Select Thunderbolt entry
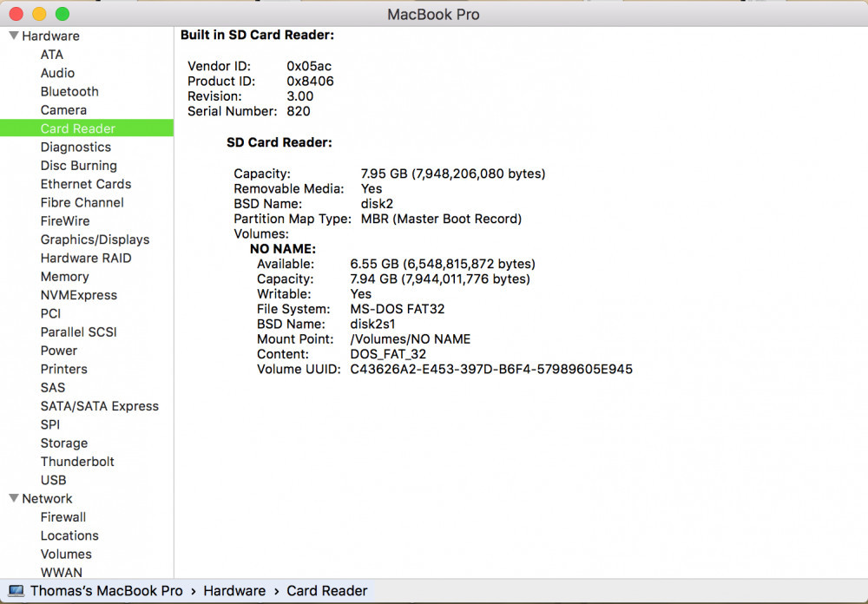This screenshot has height=604, width=868. pyautogui.click(x=77, y=462)
